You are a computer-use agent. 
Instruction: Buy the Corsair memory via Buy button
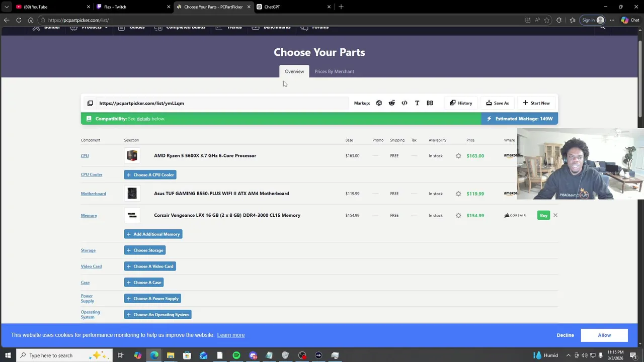click(x=543, y=215)
